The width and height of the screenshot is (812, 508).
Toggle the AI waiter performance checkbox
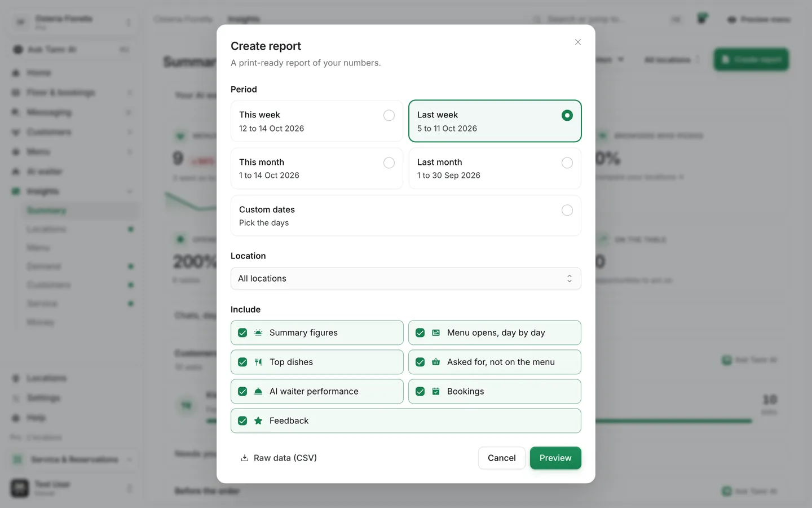click(x=242, y=391)
